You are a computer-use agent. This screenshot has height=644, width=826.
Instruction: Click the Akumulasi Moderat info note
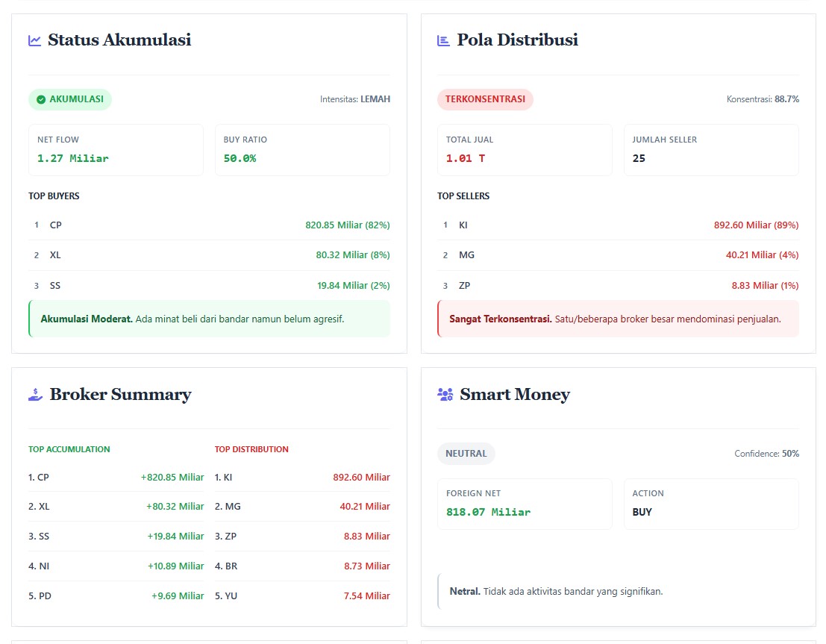209,319
